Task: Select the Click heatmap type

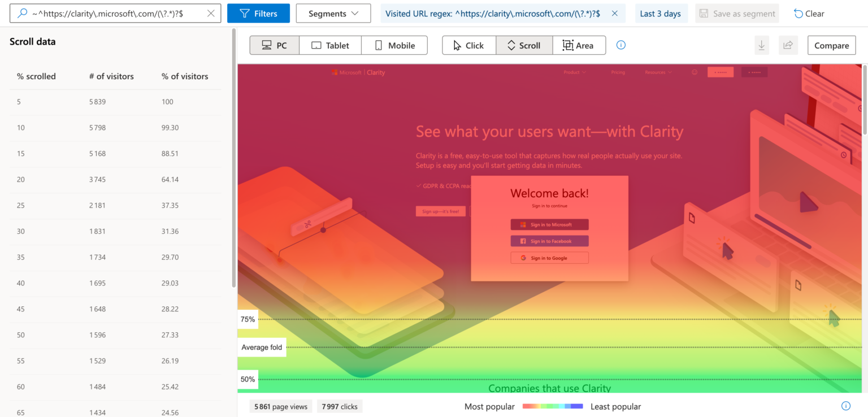Action: coord(468,45)
